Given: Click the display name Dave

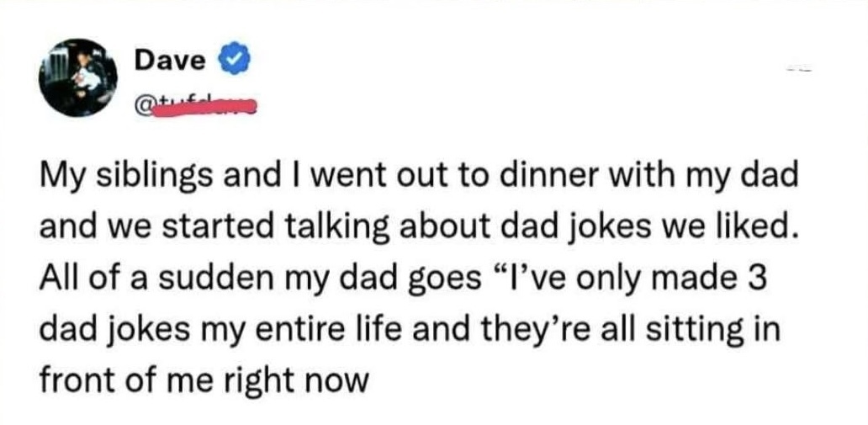Looking at the screenshot, I should (171, 61).
